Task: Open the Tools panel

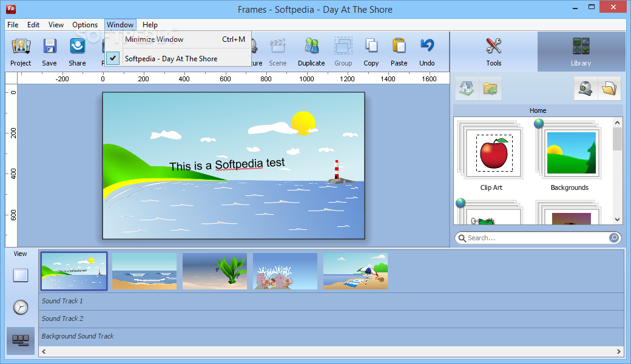Action: click(x=494, y=52)
